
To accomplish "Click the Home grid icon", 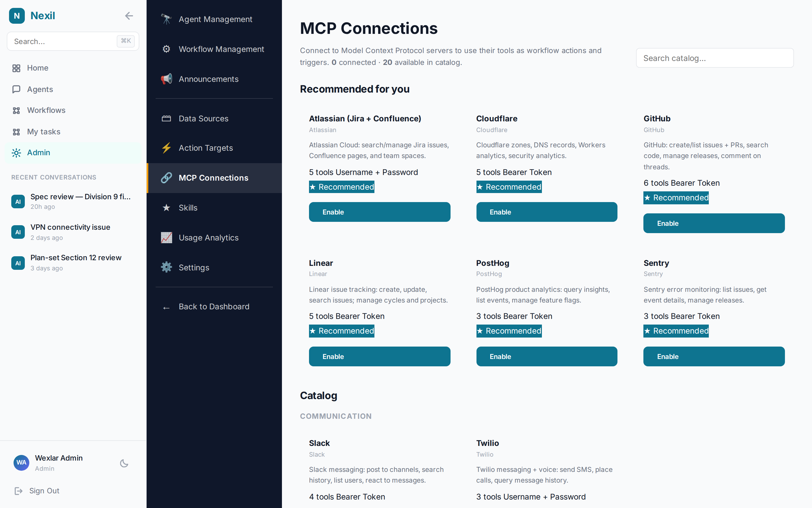I will (x=16, y=68).
